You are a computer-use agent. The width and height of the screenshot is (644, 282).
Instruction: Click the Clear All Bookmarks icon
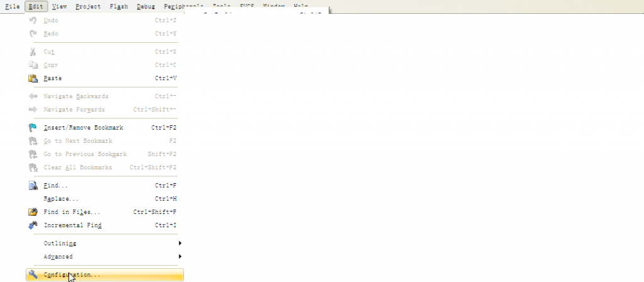coord(33,167)
